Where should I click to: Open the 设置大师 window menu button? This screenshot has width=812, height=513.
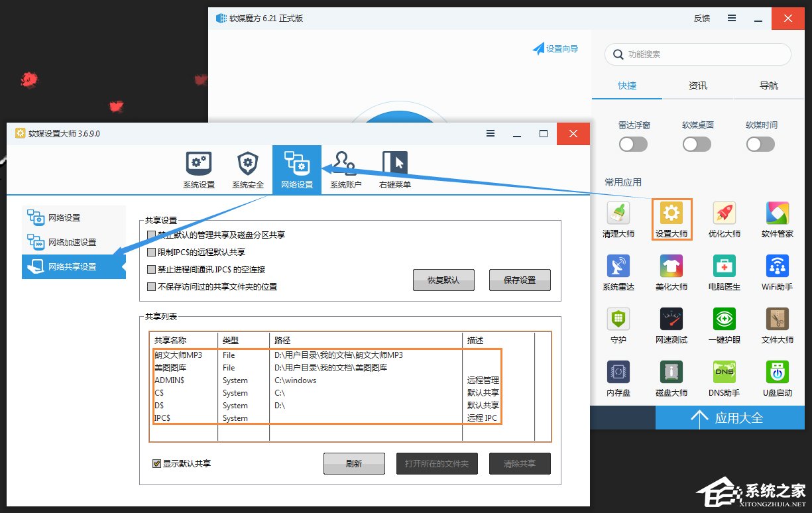point(490,133)
